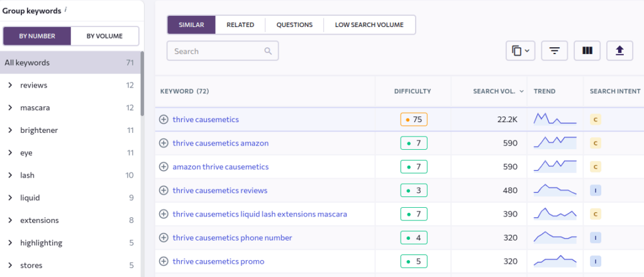Viewport: 644px width, 277px height.
Task: Click the Search Intent column header
Action: click(615, 91)
